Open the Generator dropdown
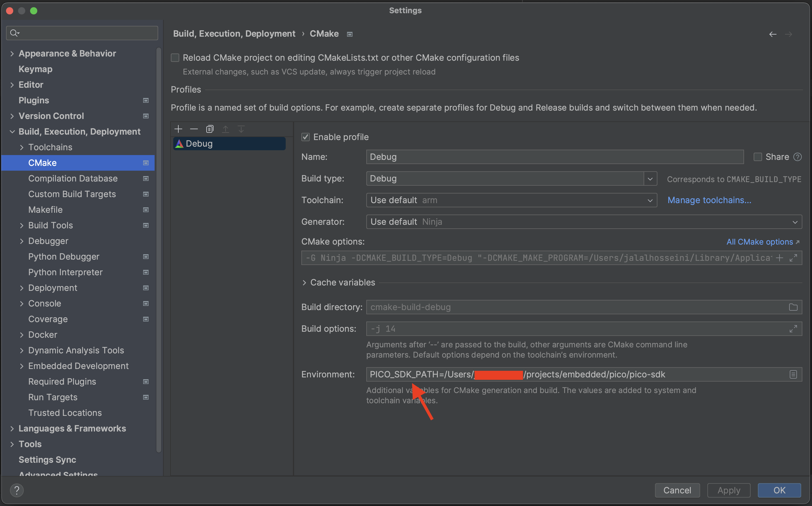 tap(795, 222)
